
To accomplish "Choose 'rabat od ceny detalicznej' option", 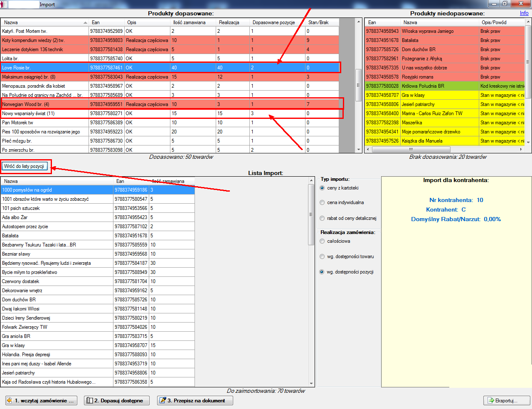I will pyautogui.click(x=322, y=218).
